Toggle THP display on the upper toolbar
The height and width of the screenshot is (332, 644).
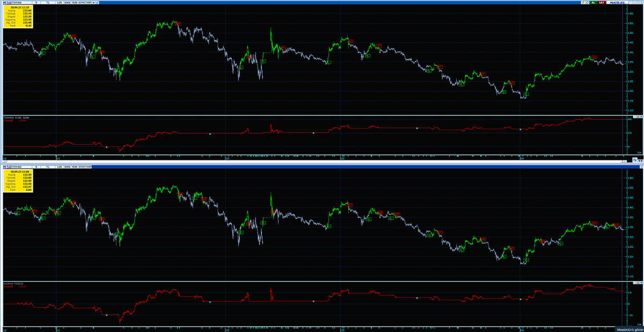[x=88, y=3]
